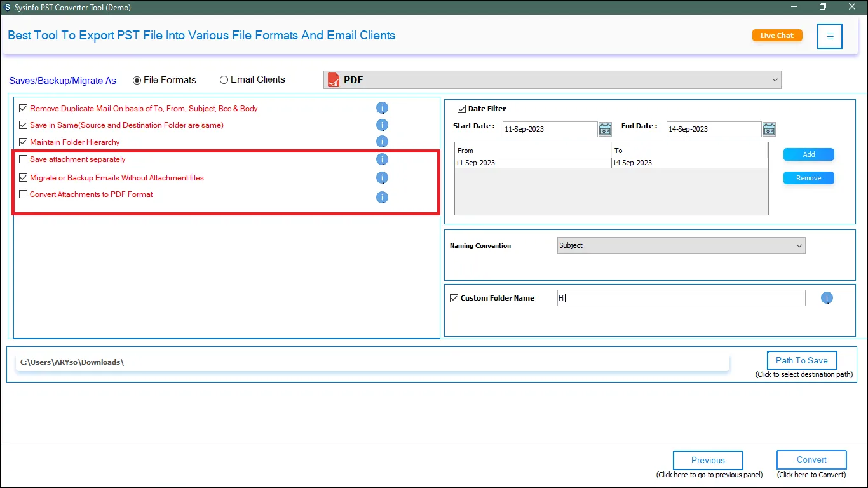Open the End Date calendar picker
The width and height of the screenshot is (868, 488).
(x=769, y=130)
